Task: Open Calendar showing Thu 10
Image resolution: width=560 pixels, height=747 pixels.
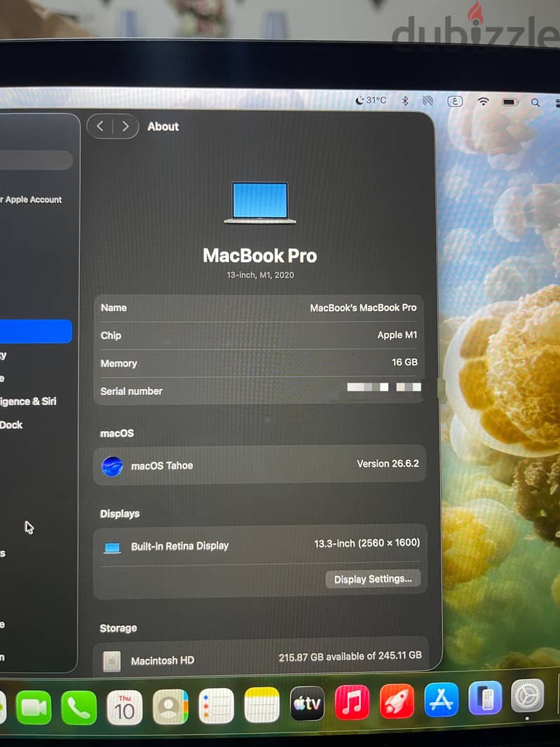Action: pyautogui.click(x=124, y=708)
